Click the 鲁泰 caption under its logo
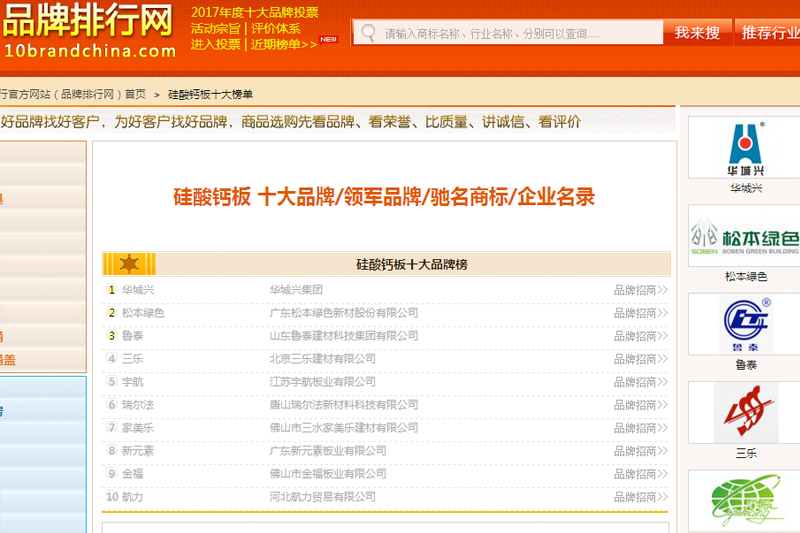The height and width of the screenshot is (533, 800). pos(746,365)
